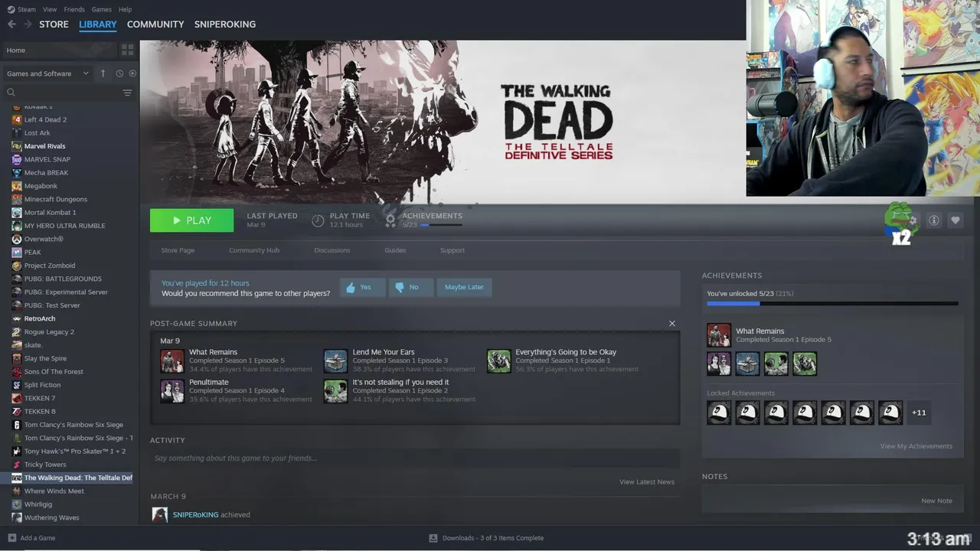The width and height of the screenshot is (980, 551).
Task: Open the Downloads status bar entry
Action: coord(486,538)
